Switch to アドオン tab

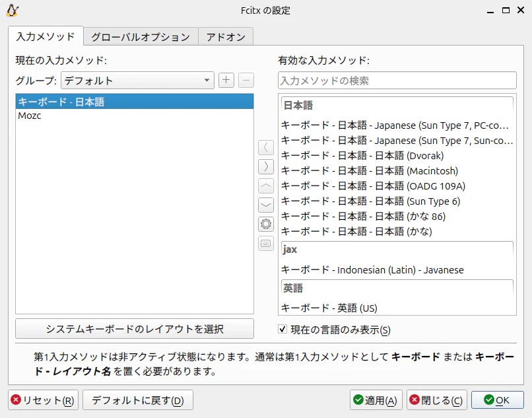pos(226,37)
